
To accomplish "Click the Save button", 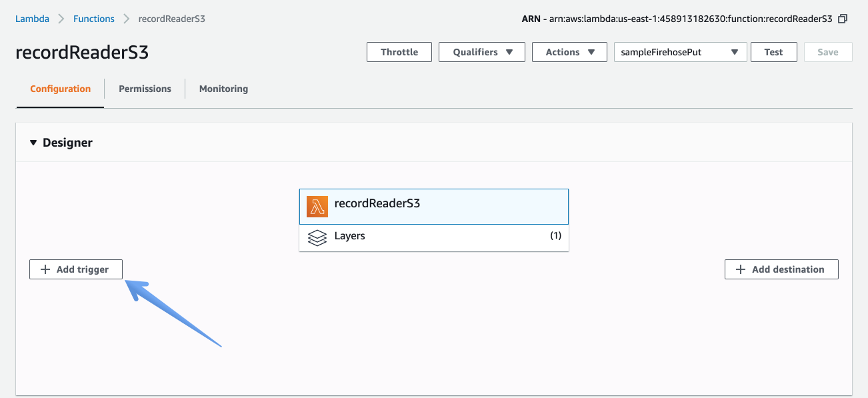I will [828, 52].
